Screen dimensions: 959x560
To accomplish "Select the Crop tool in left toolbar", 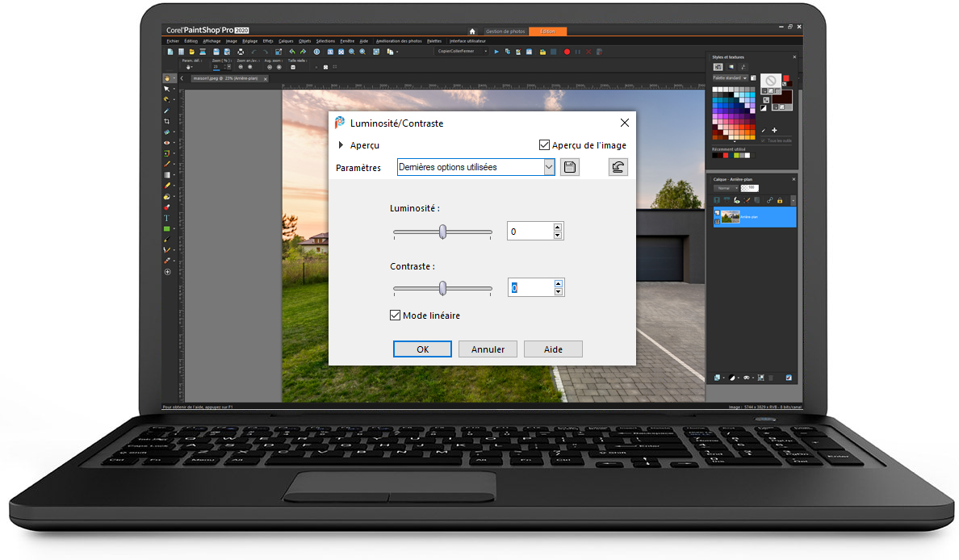I will (x=167, y=121).
